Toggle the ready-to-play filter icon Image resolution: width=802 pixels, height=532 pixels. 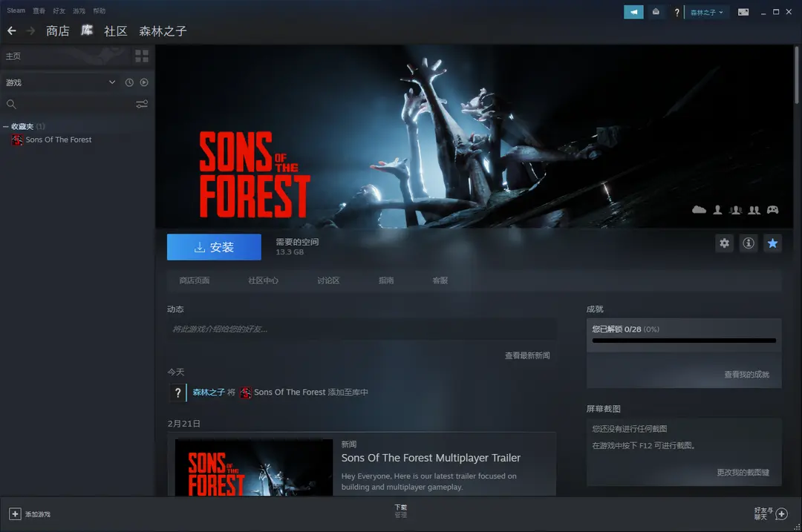point(144,82)
